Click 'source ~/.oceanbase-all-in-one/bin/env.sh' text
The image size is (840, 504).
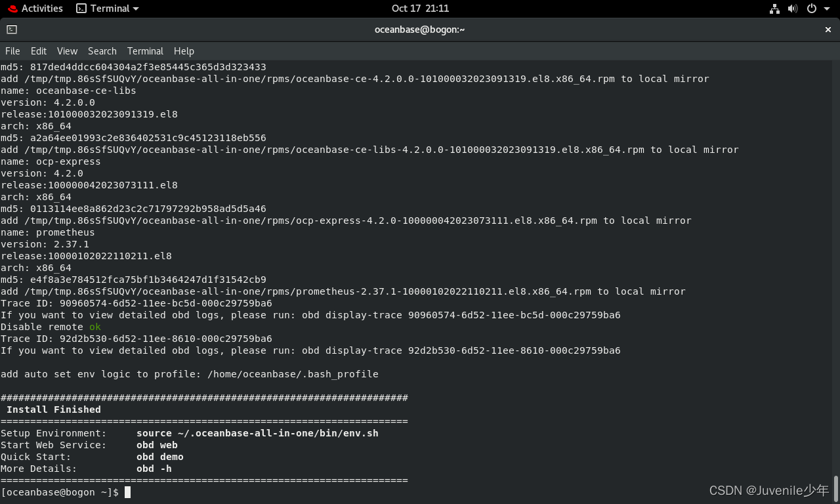click(x=257, y=433)
